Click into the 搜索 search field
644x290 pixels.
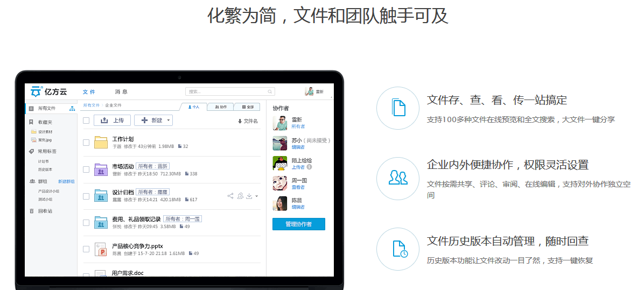tap(226, 92)
